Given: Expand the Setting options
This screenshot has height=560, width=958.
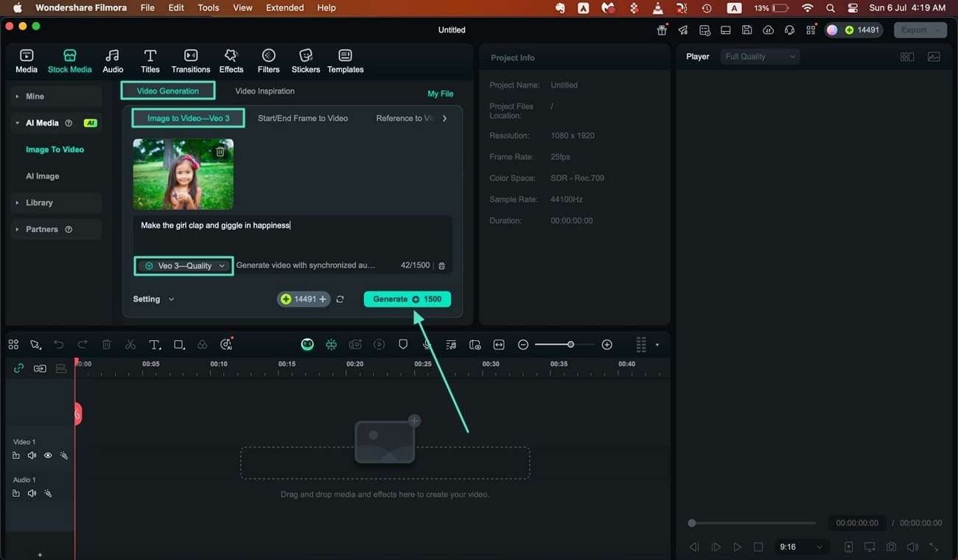Looking at the screenshot, I should [153, 299].
